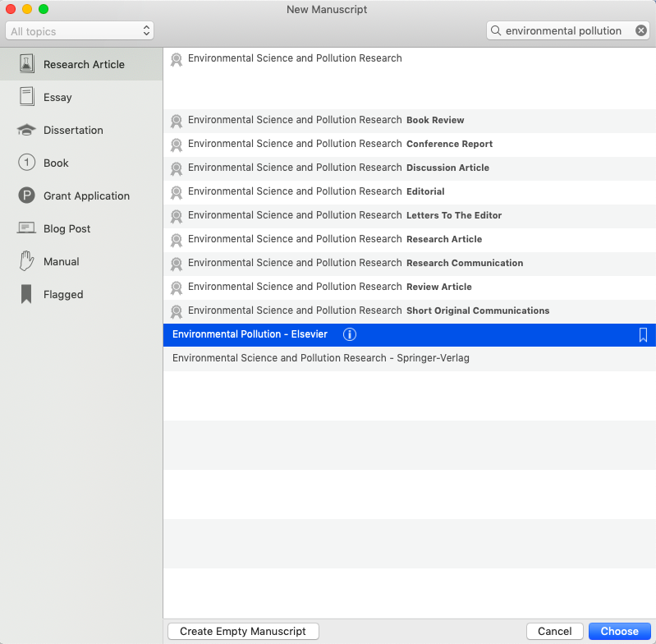The width and height of the screenshot is (656, 644).
Task: Select the Research Communication template
Action: 410,264
